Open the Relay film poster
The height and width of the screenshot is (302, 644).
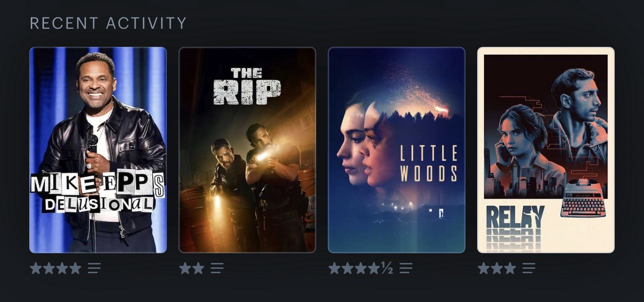coord(546,150)
